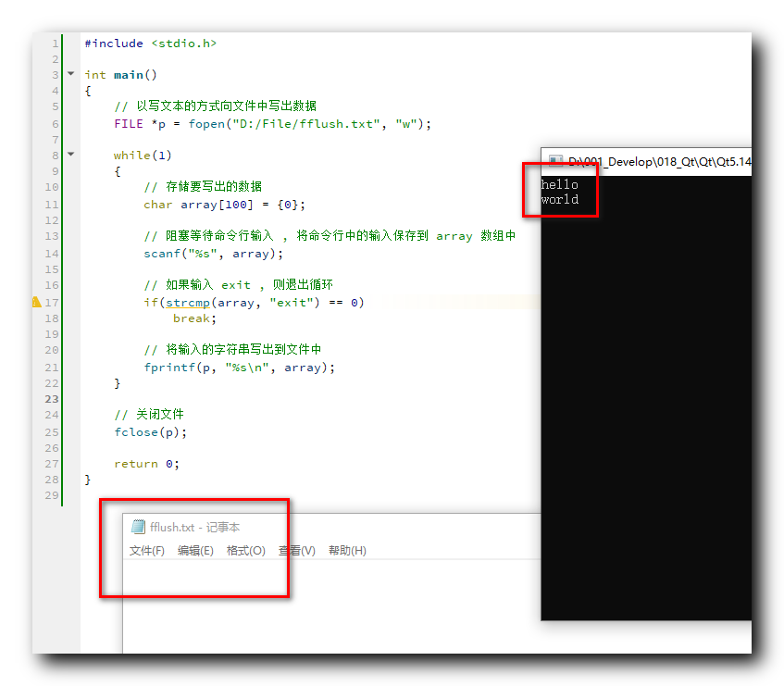The image size is (784, 686).
Task: Click line number 23 in the gutter
Action: pos(52,399)
